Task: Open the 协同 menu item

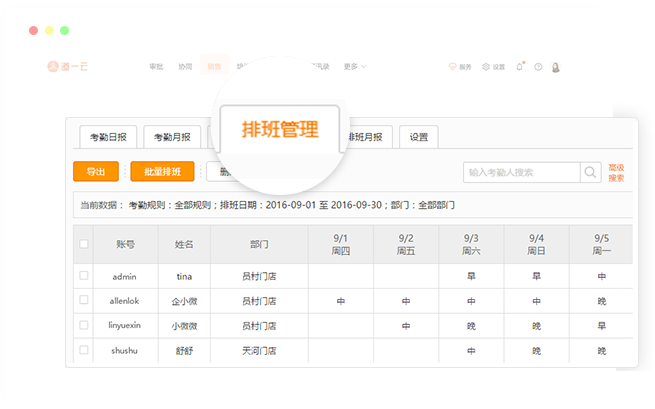Action: pos(185,67)
